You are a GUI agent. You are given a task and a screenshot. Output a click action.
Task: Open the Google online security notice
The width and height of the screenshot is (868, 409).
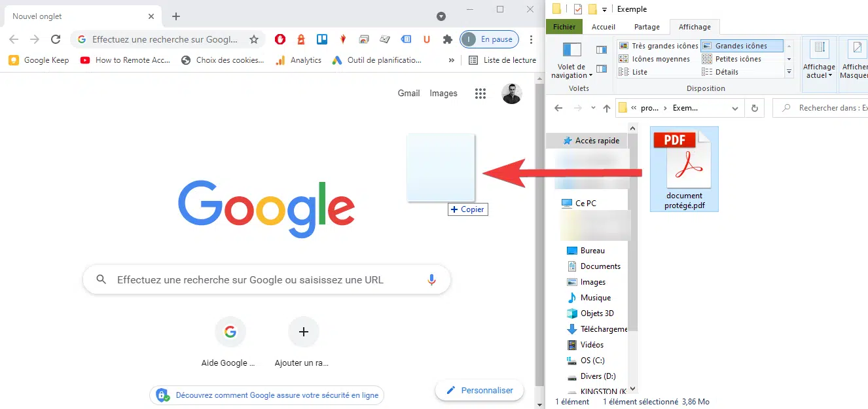(266, 395)
